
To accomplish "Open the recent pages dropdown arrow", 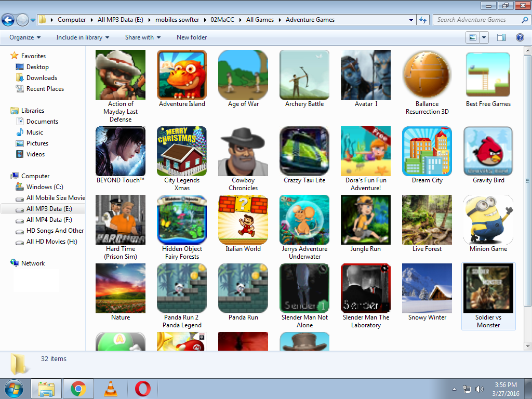I will coord(33,20).
